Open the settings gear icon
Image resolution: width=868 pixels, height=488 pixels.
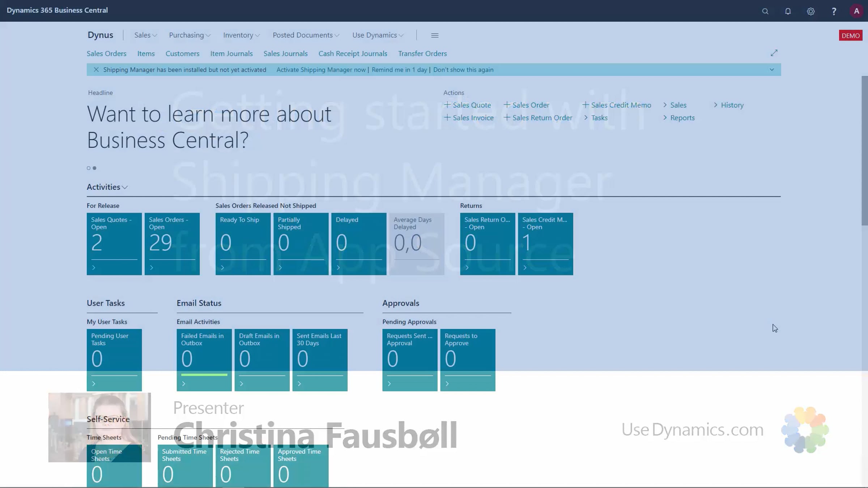[x=810, y=11]
